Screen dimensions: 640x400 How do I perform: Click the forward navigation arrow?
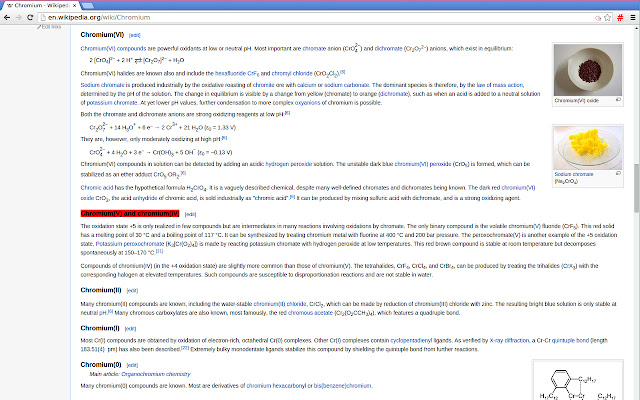(x=18, y=18)
